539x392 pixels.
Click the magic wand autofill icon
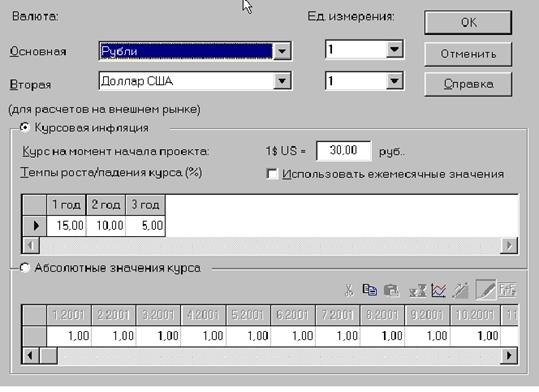(461, 290)
